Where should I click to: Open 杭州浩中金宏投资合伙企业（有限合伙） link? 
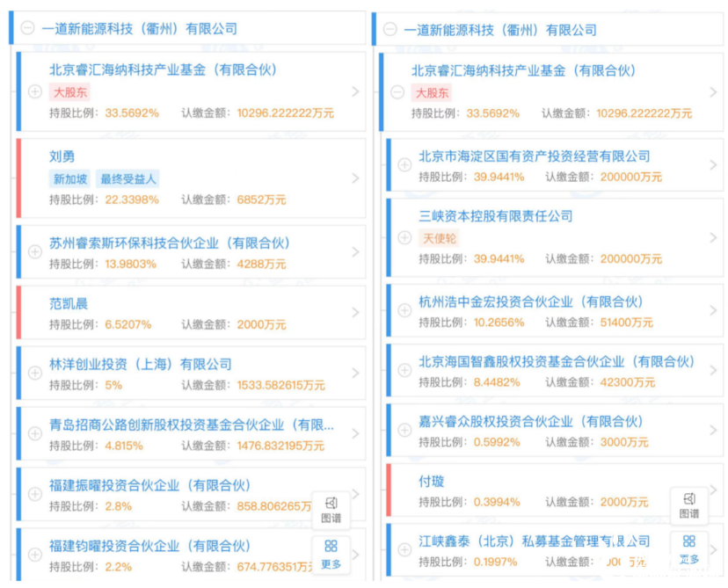coord(531,301)
